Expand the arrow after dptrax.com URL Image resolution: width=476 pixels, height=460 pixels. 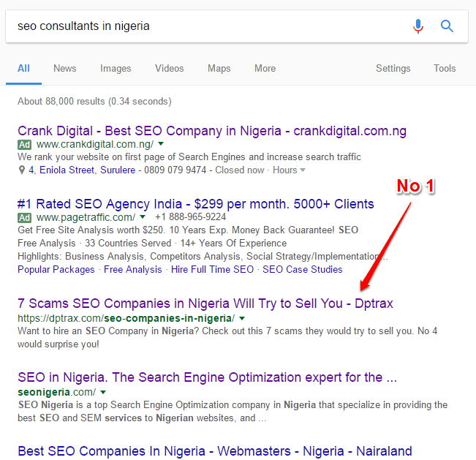click(242, 318)
